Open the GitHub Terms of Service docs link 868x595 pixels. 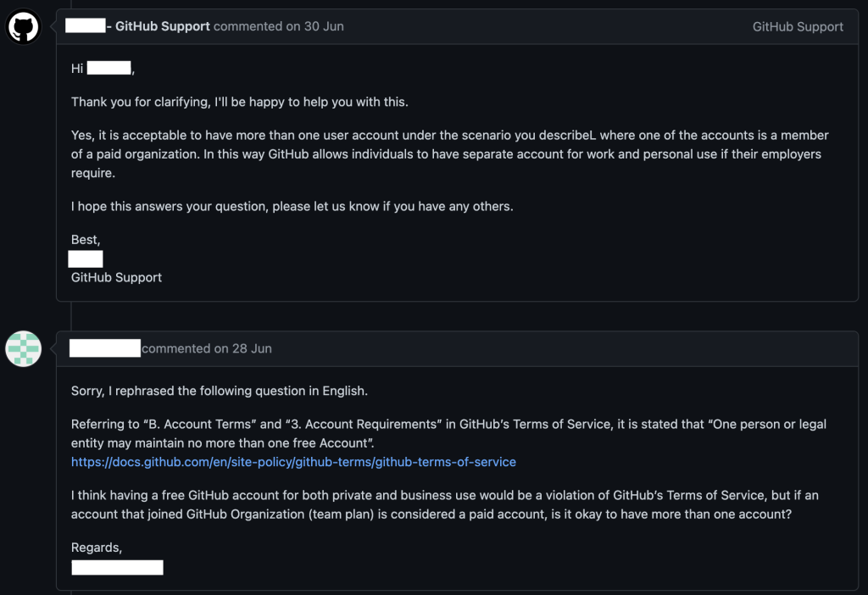293,462
